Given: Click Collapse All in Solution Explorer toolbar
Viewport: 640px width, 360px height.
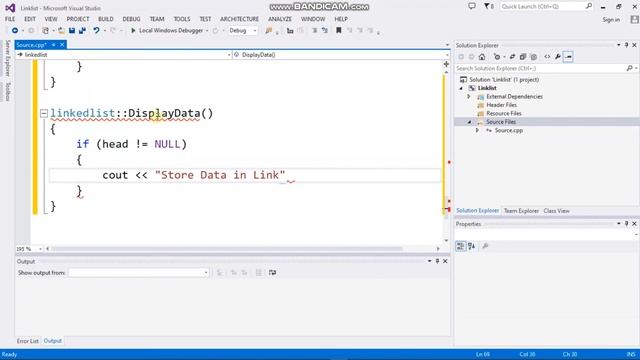Looking at the screenshot, I should tap(523, 57).
